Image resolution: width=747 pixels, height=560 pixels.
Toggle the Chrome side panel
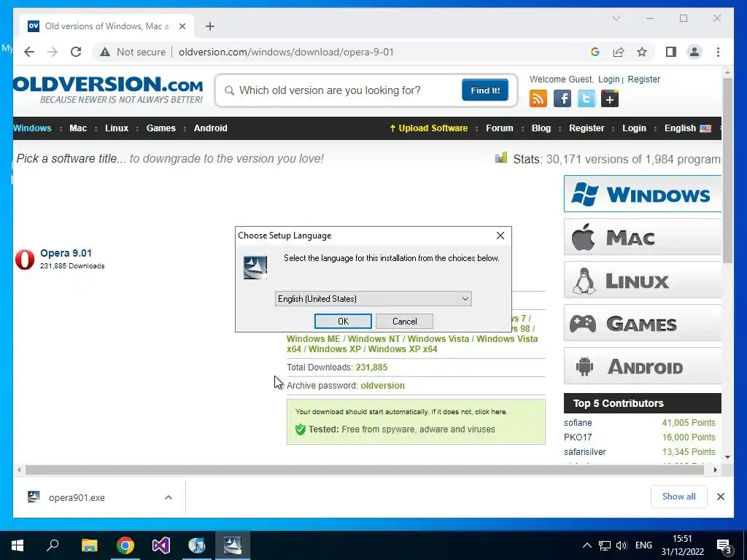[x=671, y=52]
